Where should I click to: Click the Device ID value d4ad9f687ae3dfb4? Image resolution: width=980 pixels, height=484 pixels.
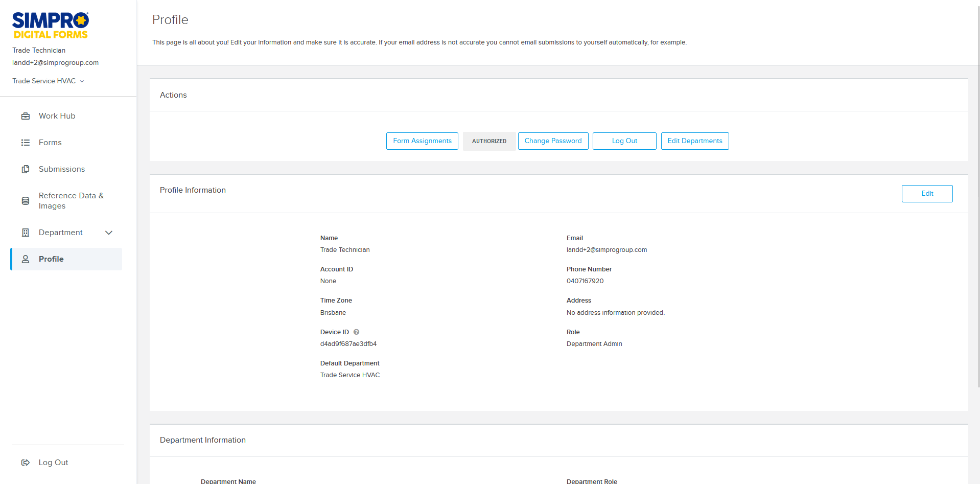tap(348, 344)
